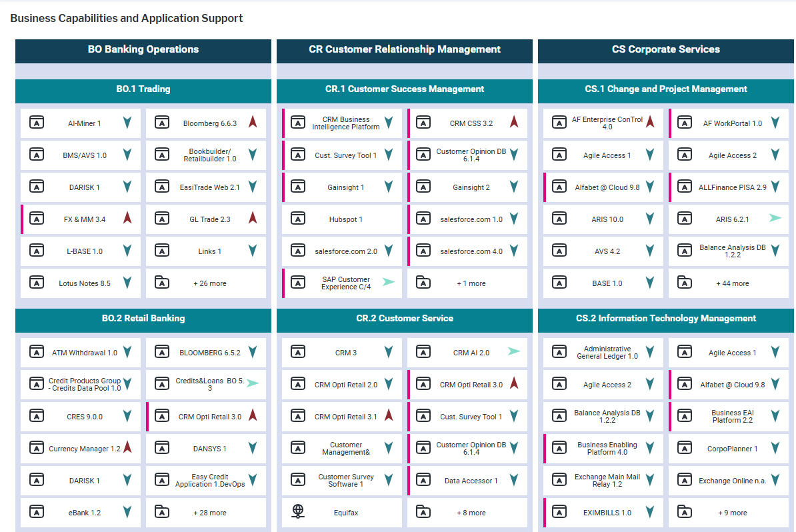Click the application icon beside Hubspot 1
This screenshot has width=796, height=532.
pyautogui.click(x=298, y=219)
